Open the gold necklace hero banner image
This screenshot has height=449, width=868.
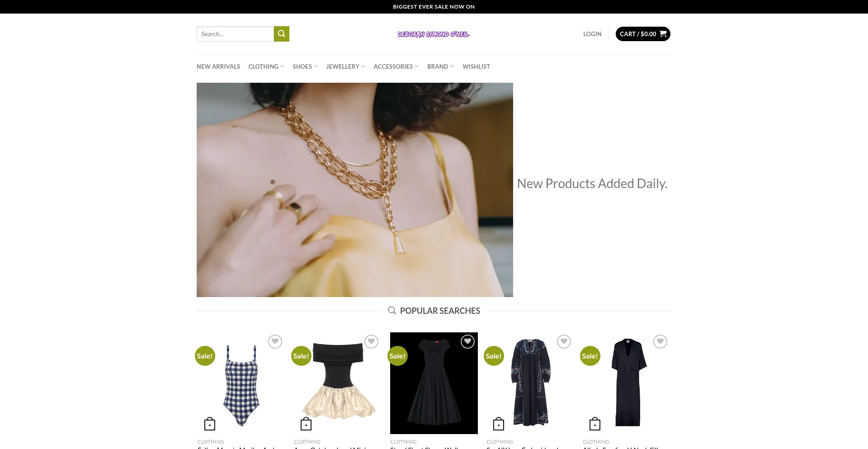point(355,190)
